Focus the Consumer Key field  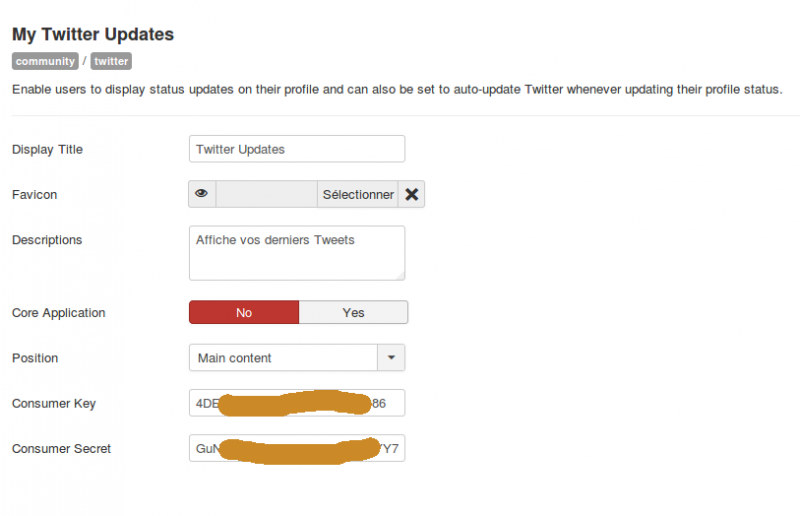pos(297,403)
